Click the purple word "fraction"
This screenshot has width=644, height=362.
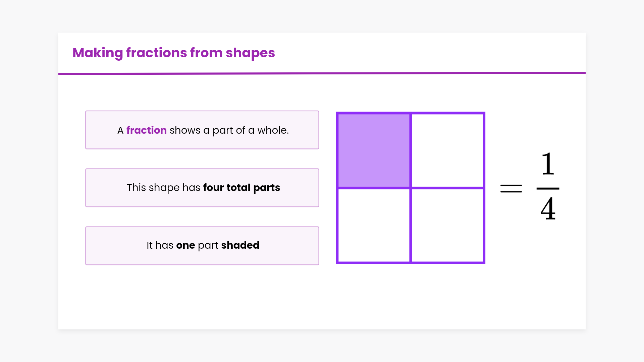146,130
